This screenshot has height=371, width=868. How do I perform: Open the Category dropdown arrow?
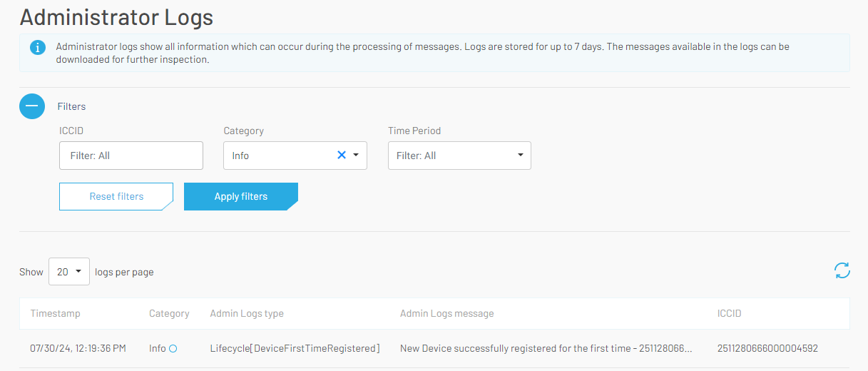(356, 155)
